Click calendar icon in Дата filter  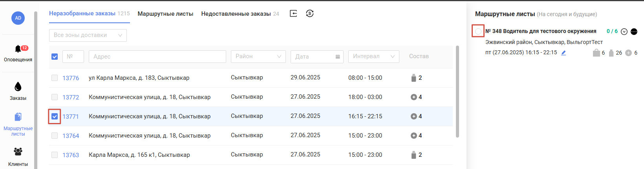[338, 57]
